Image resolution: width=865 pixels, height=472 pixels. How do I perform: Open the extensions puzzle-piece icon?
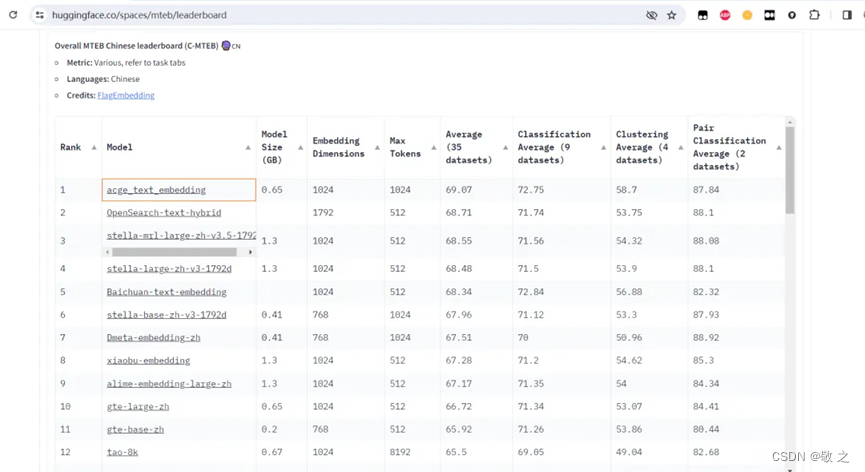coord(814,15)
